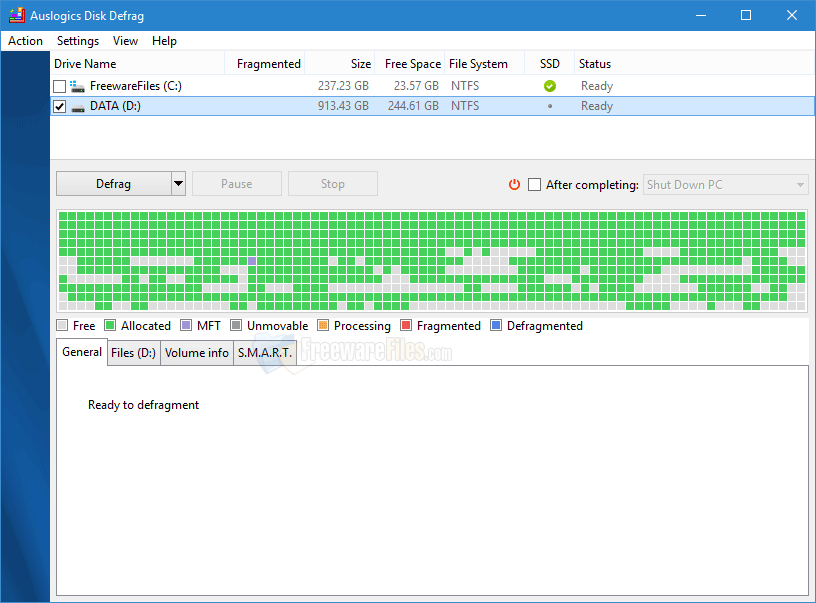Image resolution: width=816 pixels, height=603 pixels.
Task: Click the Defragmented legend marker
Action: 495,325
